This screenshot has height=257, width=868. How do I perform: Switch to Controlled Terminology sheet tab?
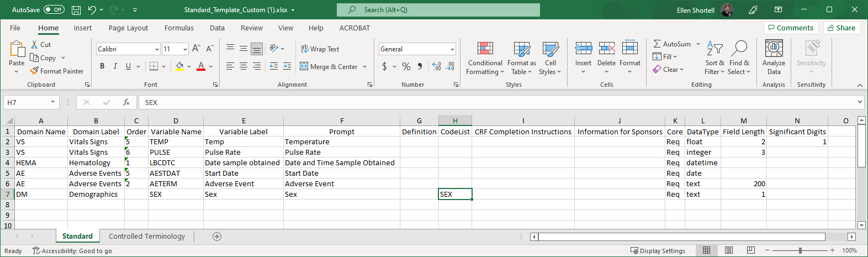[x=147, y=236]
